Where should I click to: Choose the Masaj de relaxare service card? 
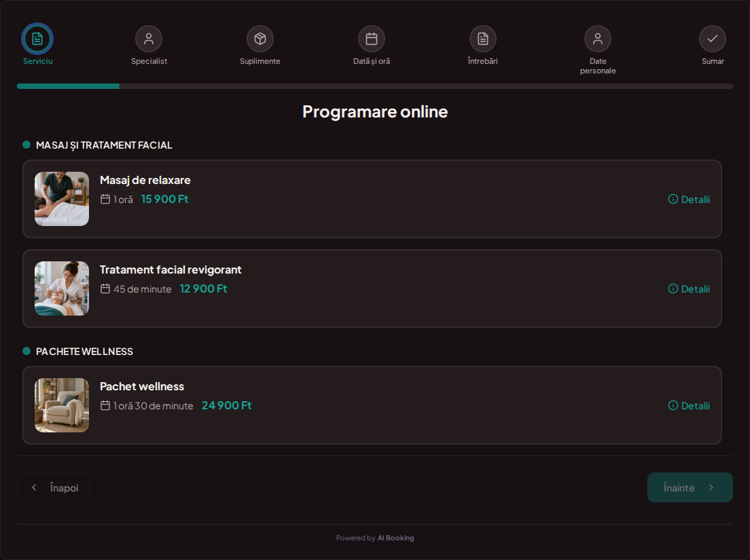coord(372,199)
